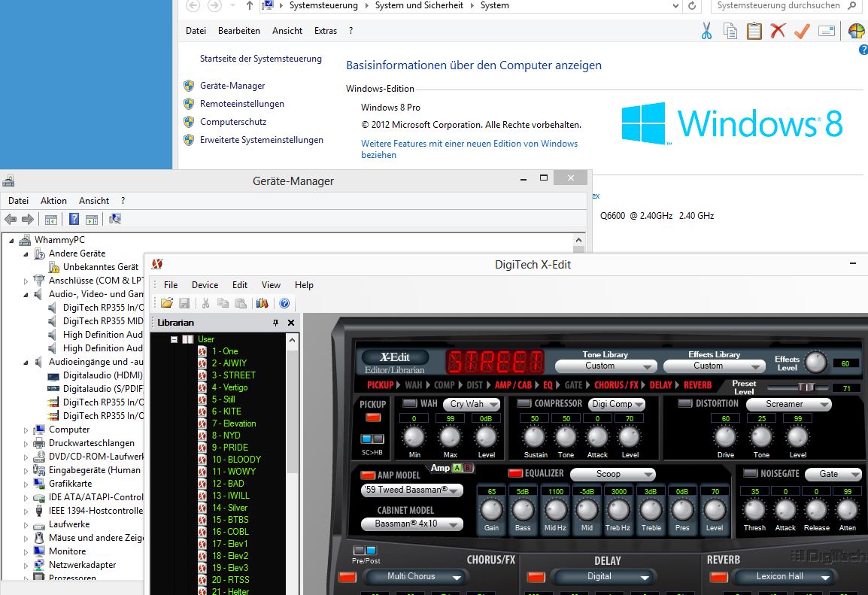Collapse the User folder in Librarian

click(x=174, y=339)
